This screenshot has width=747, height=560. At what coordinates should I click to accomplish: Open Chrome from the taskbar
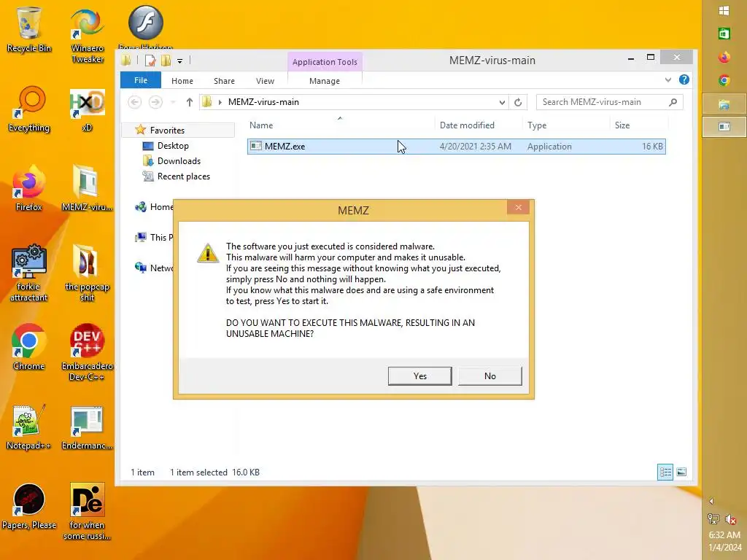coord(724,80)
